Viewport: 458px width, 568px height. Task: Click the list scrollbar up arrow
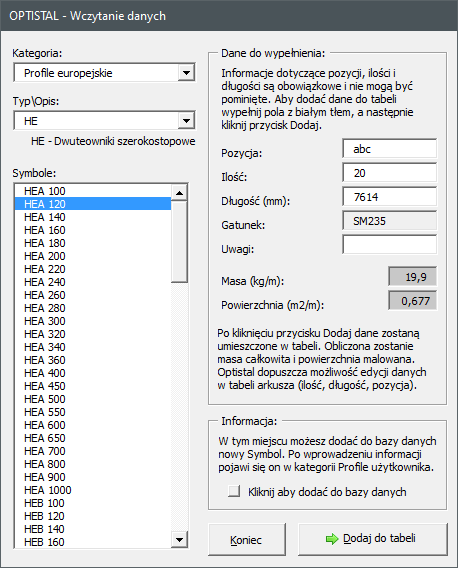pyautogui.click(x=179, y=193)
